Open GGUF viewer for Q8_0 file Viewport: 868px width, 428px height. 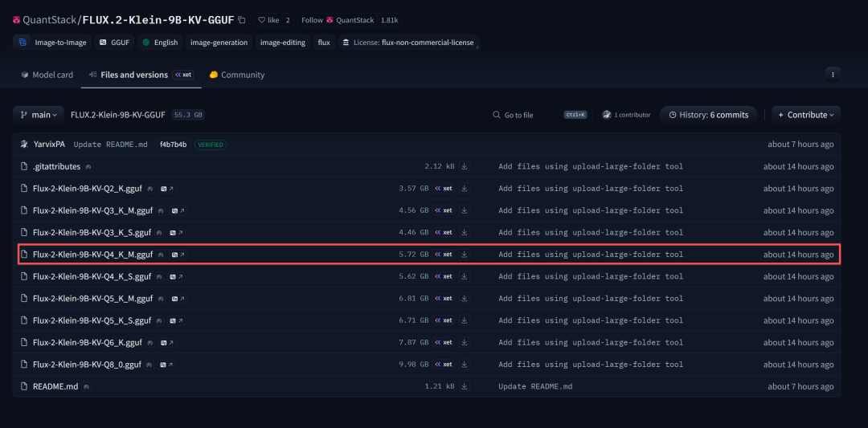pyautogui.click(x=166, y=365)
